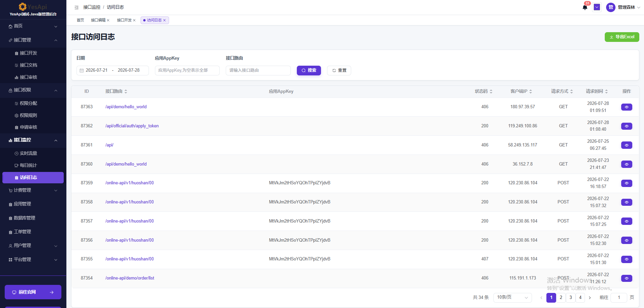Image resolution: width=644 pixels, height=308 pixels.
Task: Go to next page arrow
Action: click(590, 298)
